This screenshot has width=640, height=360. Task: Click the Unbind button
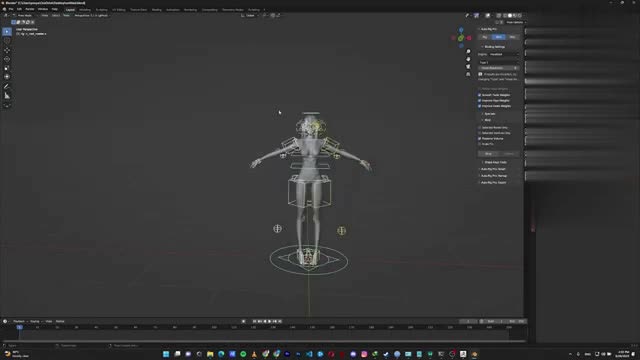tap(509, 154)
